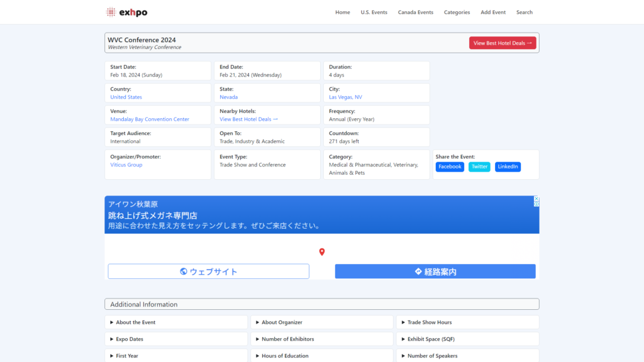Image resolution: width=644 pixels, height=362 pixels.
Task: Click the 271 days left countdown
Action: coord(344,141)
